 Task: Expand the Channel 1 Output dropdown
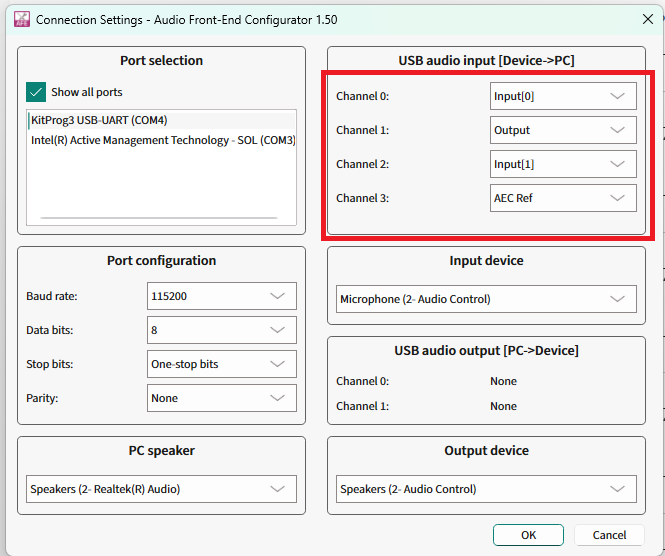click(563, 130)
